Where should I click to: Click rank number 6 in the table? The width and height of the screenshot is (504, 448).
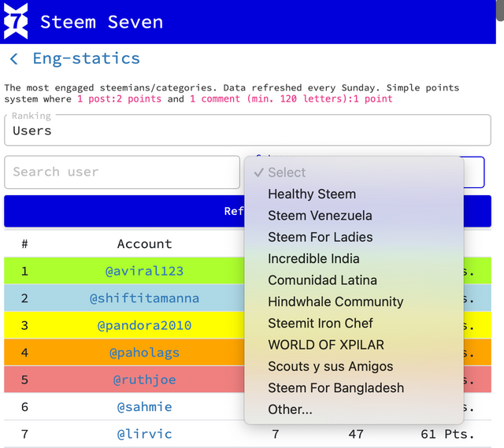pos(24,407)
